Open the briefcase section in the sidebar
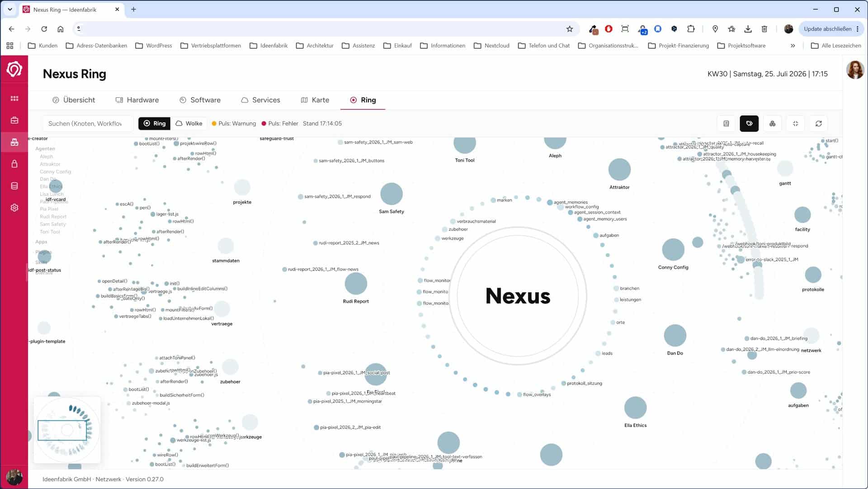This screenshot has width=868, height=489. click(x=14, y=120)
